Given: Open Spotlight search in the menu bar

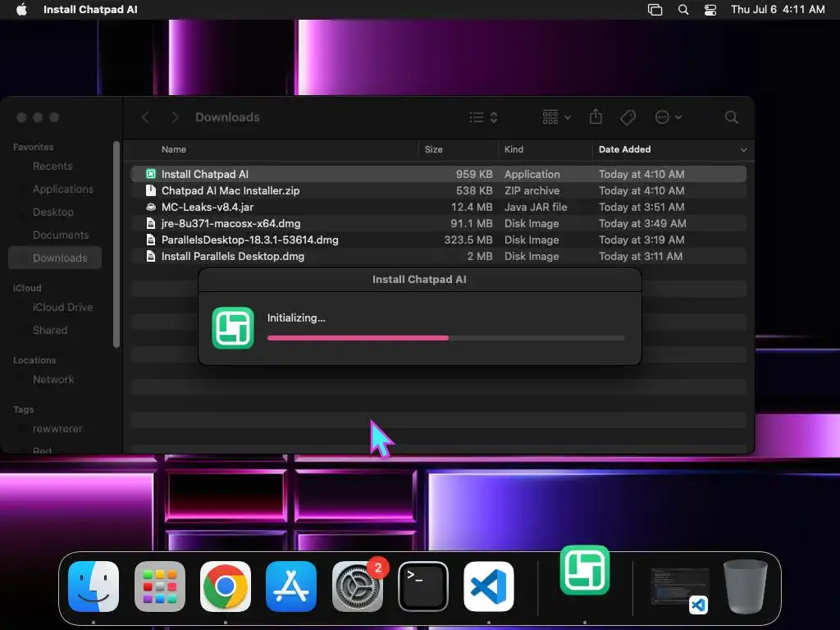Looking at the screenshot, I should pyautogui.click(x=683, y=9).
